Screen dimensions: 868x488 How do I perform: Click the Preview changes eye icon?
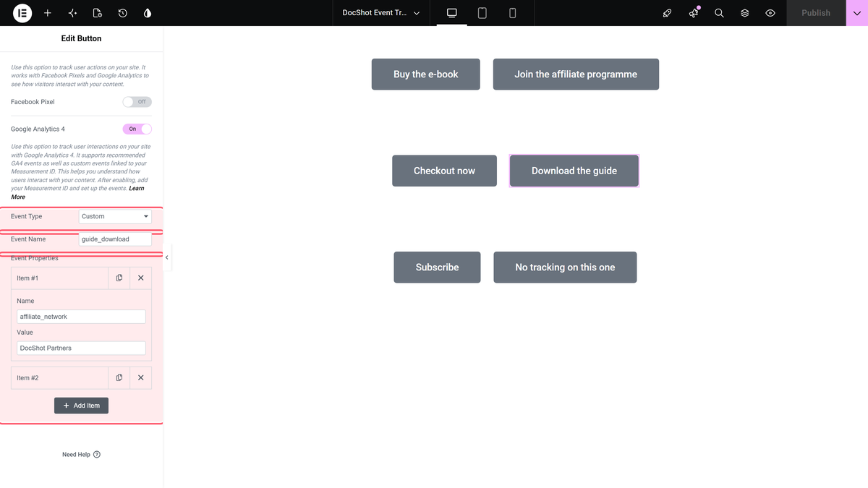point(770,13)
